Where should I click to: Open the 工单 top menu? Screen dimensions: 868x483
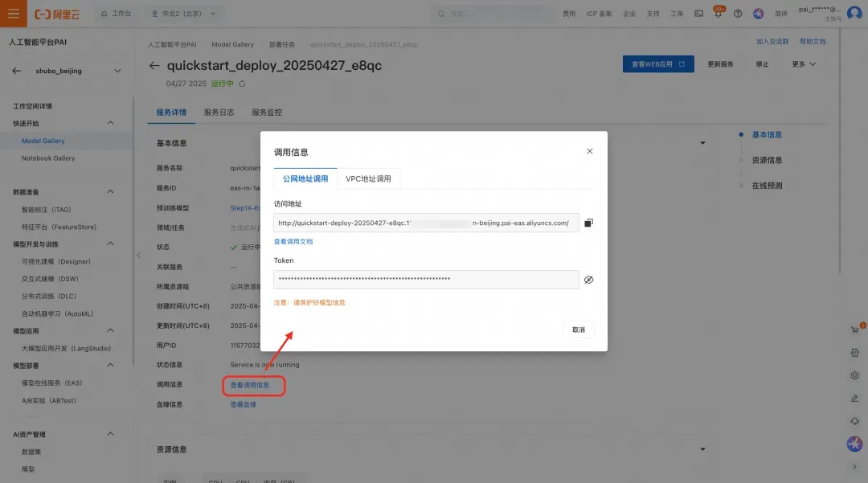click(x=677, y=14)
